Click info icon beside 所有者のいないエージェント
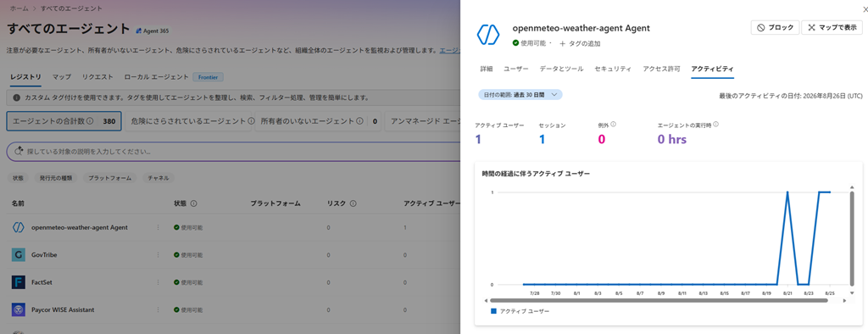 coord(359,120)
